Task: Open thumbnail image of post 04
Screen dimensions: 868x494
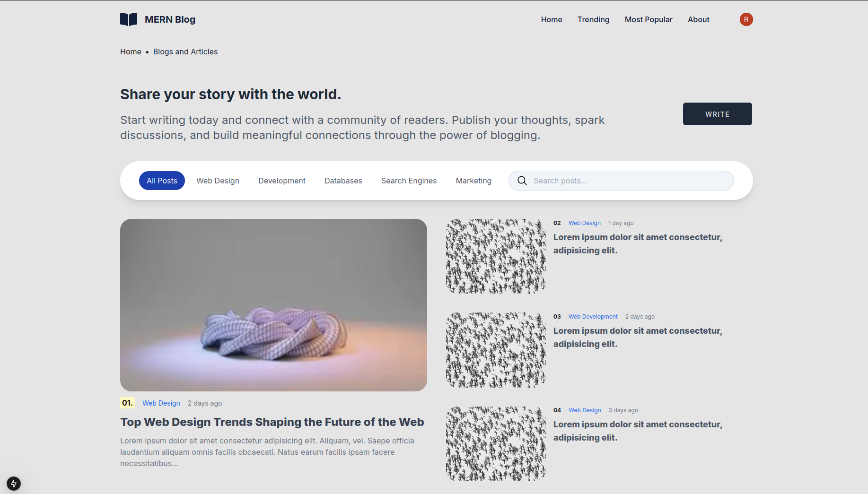Action: (x=496, y=444)
